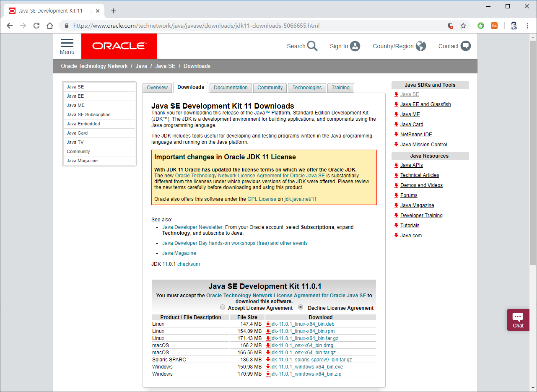Download jdk-11.0.1_linux-x64_bin.tar.gz
537x392 pixels.
tap(304, 338)
